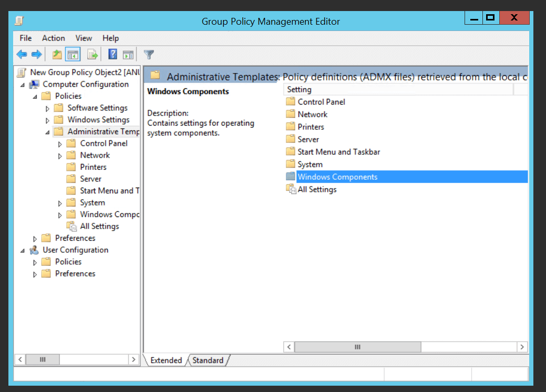Open Help via the question mark icon

(112, 54)
